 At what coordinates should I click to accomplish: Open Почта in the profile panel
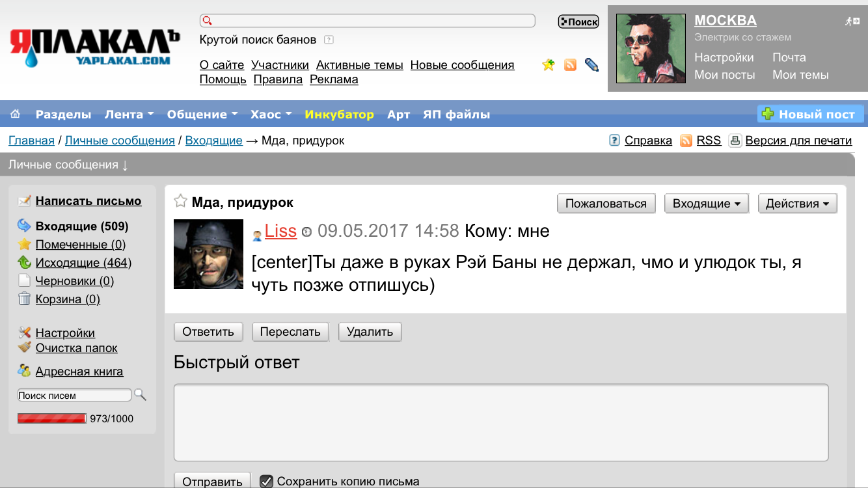(x=789, y=57)
